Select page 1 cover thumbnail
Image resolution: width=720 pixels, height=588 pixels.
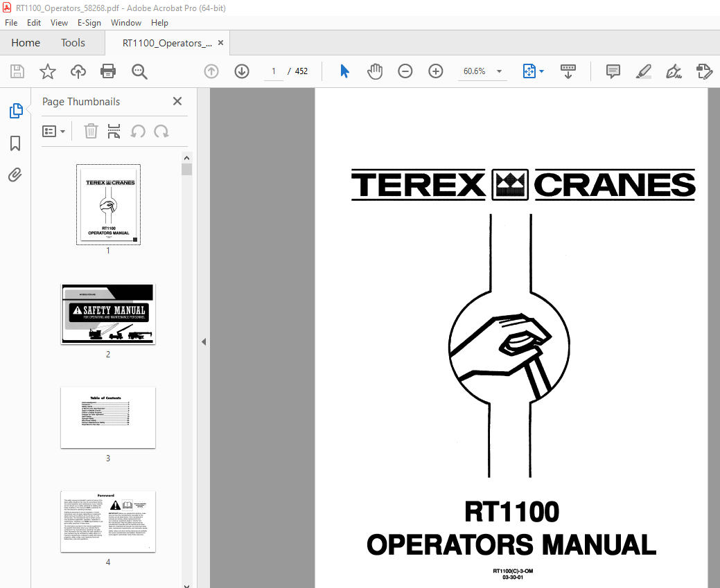point(108,204)
